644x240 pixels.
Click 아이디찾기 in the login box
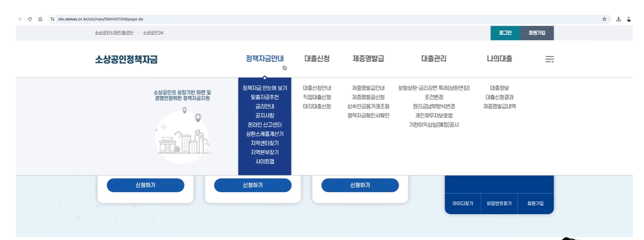(463, 204)
